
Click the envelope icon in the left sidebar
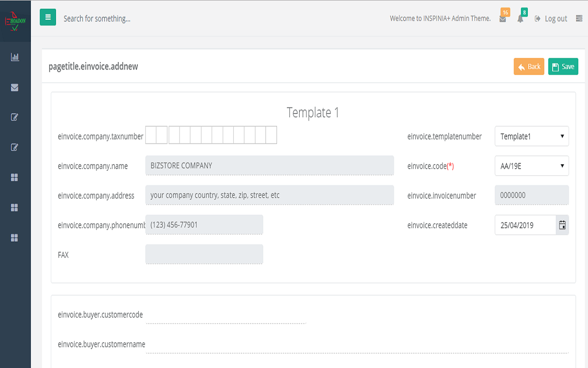click(15, 87)
